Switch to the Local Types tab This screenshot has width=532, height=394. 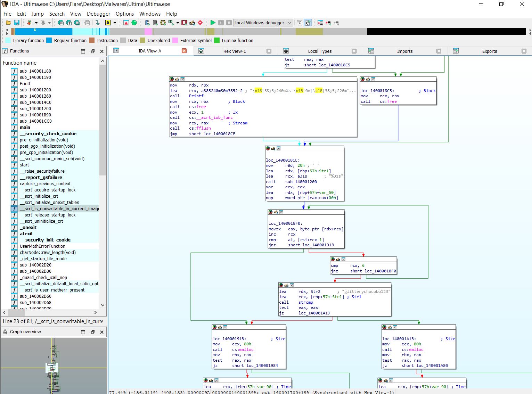click(320, 51)
